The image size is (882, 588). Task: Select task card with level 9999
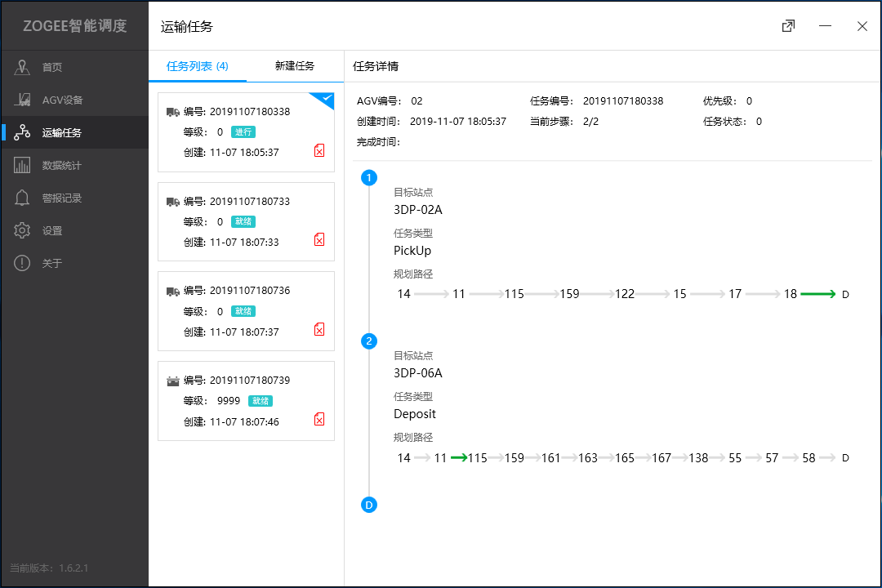tap(247, 401)
